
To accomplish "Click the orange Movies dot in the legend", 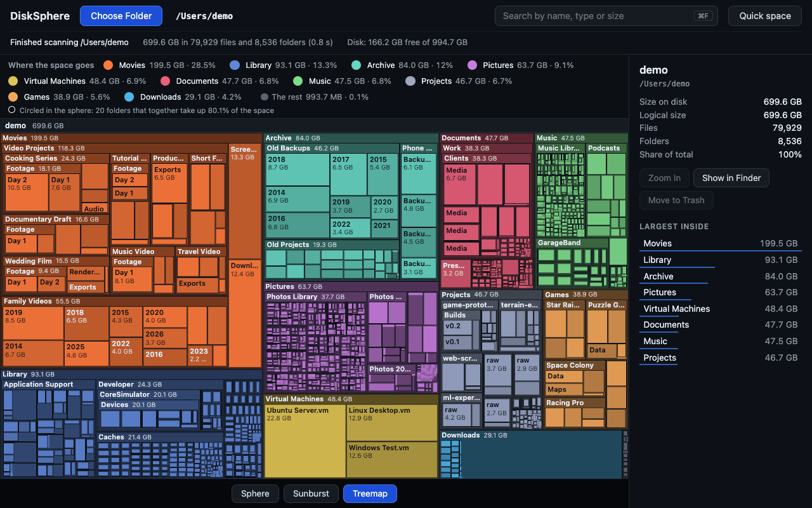I will click(x=108, y=65).
